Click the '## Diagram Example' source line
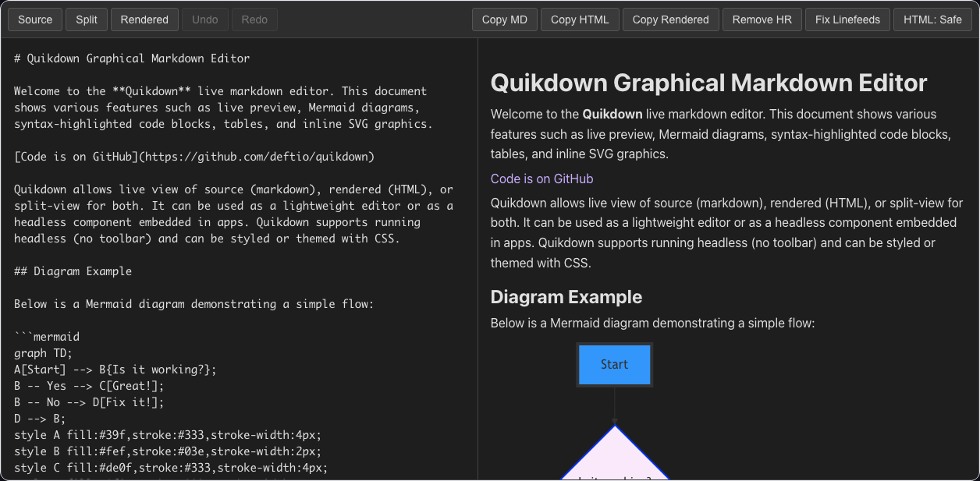 point(73,271)
